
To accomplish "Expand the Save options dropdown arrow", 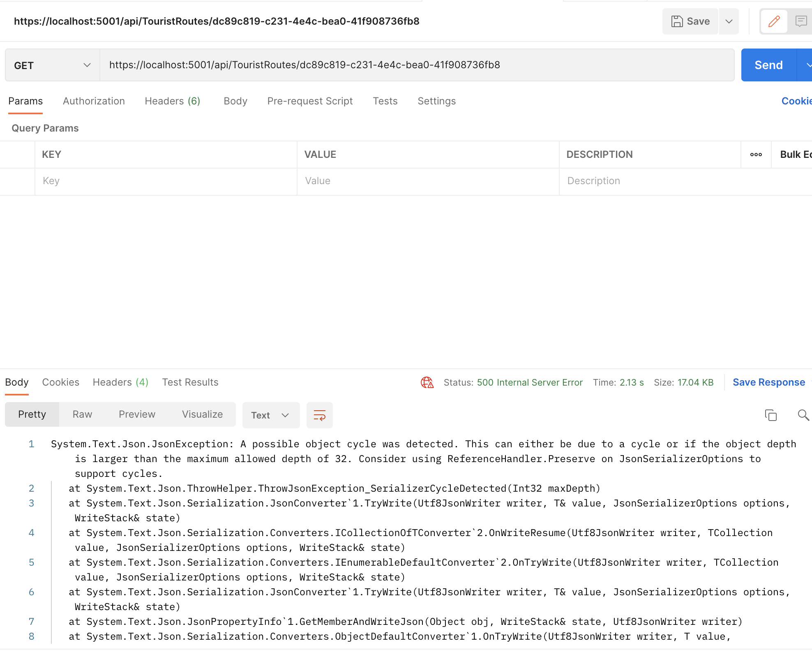I will (x=729, y=21).
